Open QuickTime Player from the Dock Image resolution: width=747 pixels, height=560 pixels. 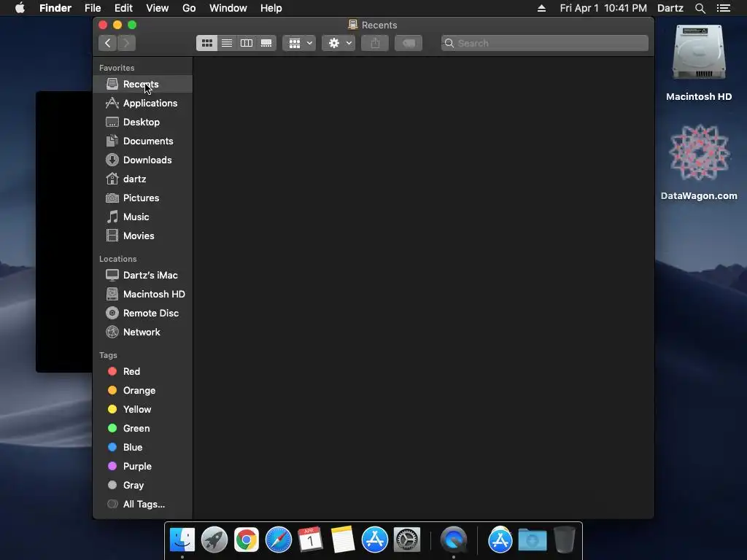coord(454,540)
